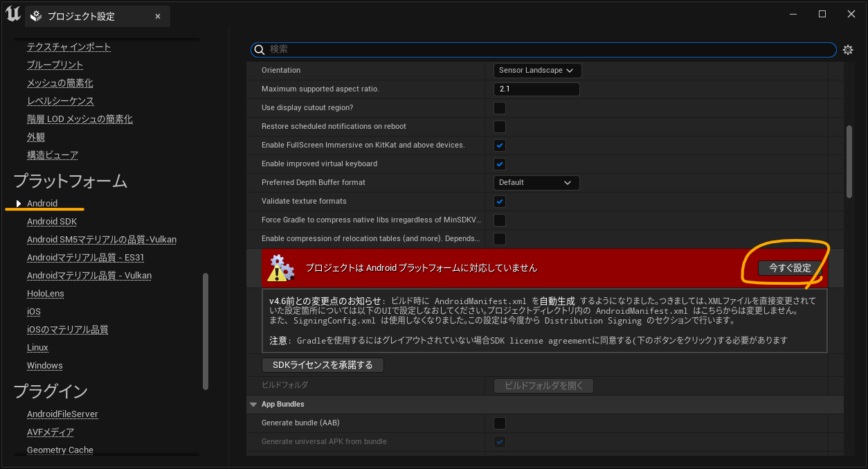Screen dimensions: 868x469
Task: Enable Use display cutout region checkbox
Action: coord(500,107)
